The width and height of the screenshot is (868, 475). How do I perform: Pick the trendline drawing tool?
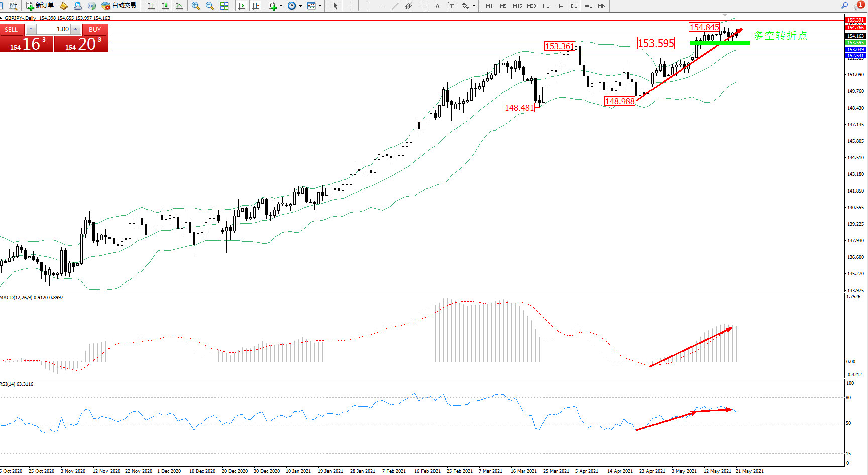tap(395, 6)
